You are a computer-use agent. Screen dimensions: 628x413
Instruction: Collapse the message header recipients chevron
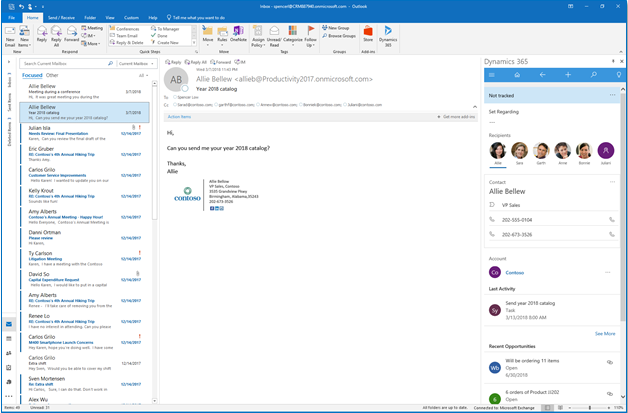click(x=475, y=106)
